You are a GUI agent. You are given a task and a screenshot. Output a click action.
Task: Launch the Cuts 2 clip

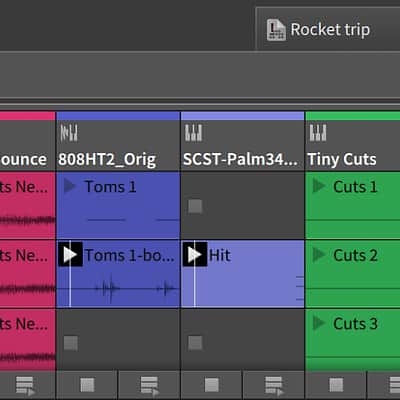click(319, 255)
